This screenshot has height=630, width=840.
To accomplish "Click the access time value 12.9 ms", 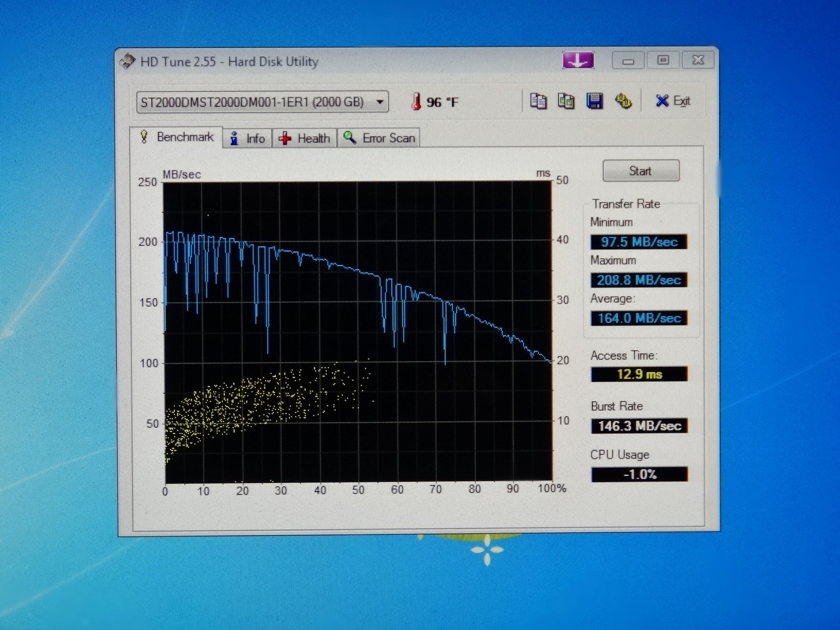I will (x=639, y=374).
